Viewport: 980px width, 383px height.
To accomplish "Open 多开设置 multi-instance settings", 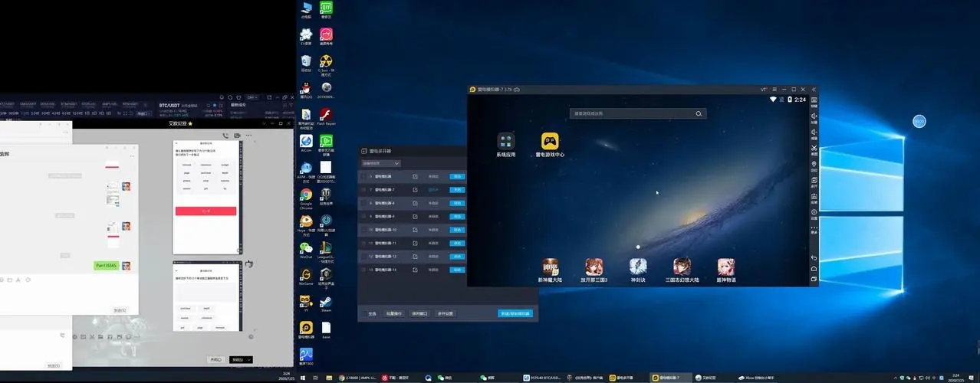I will click(x=445, y=313).
